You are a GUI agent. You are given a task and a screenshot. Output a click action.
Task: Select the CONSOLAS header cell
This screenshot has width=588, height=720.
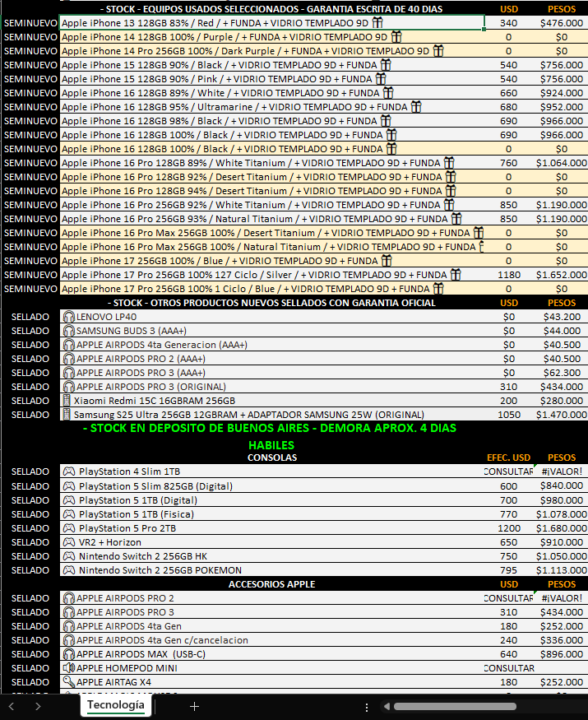pos(271,458)
